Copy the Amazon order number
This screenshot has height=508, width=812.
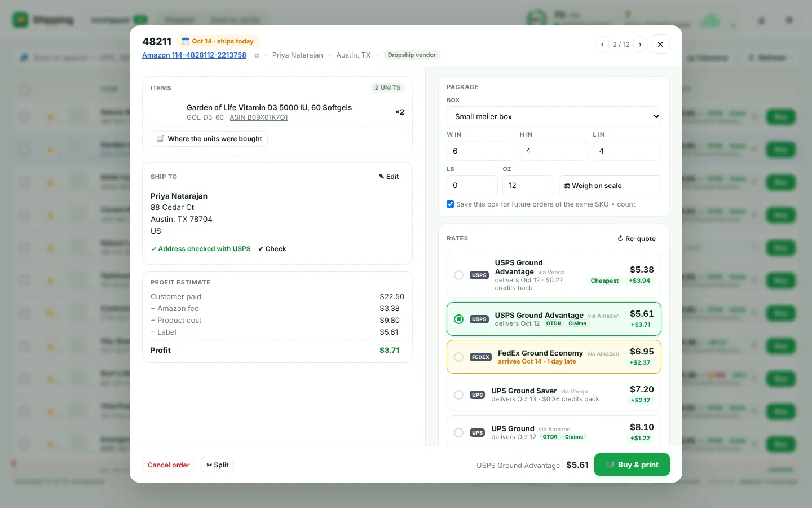257,55
